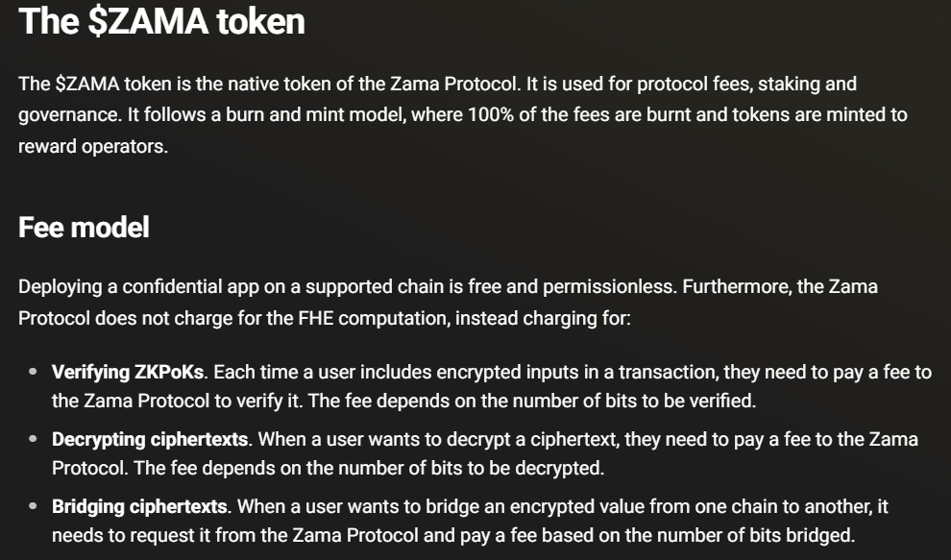This screenshot has width=951, height=560.
Task: Click the words "reward operators."
Action: pyautogui.click(x=93, y=147)
